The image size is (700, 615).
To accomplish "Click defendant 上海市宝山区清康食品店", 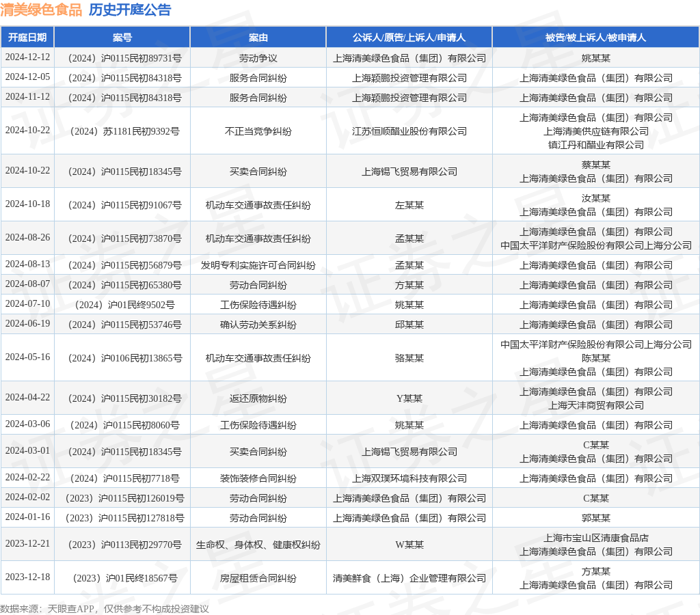I will coord(595,538).
